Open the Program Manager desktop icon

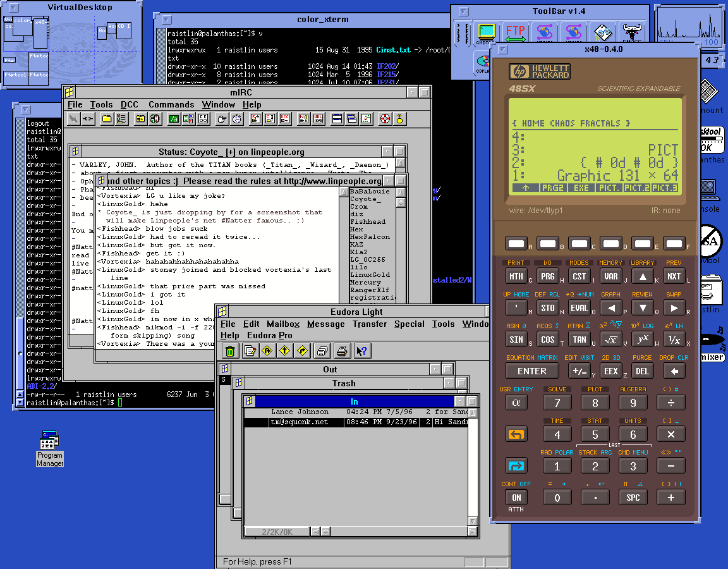tap(50, 448)
